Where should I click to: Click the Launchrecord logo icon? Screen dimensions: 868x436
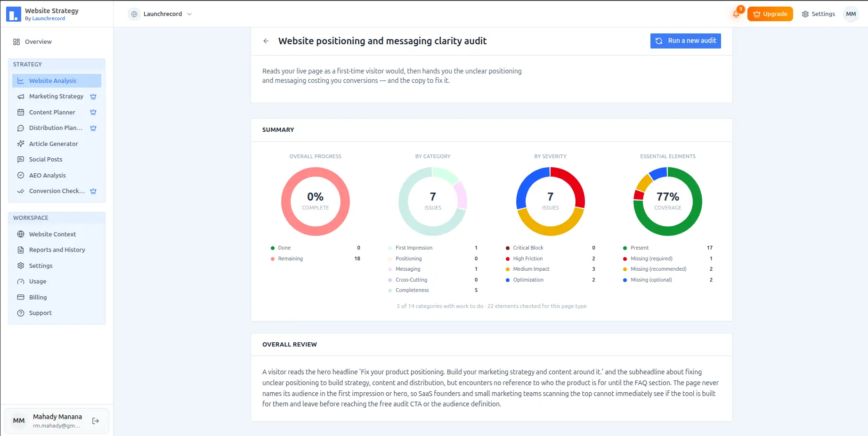tap(14, 14)
